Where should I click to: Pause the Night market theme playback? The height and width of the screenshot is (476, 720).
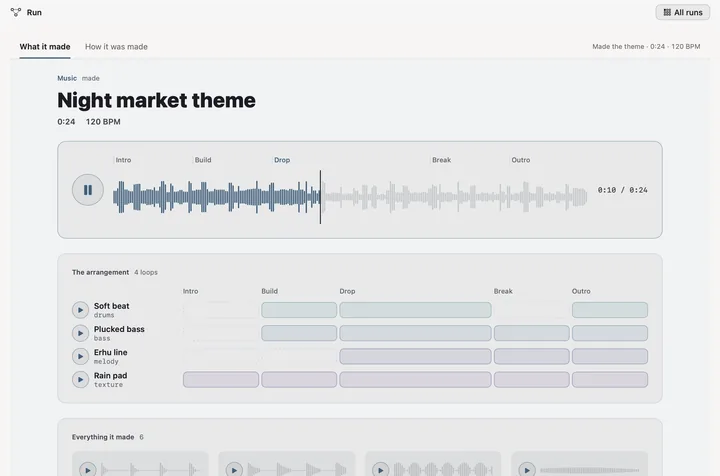[88, 190]
